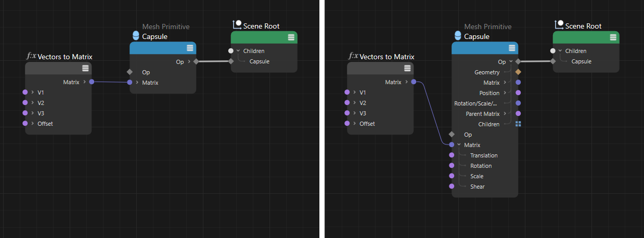Open the Scene Root node menu in right graph
The width and height of the screenshot is (644, 238).
pyautogui.click(x=613, y=37)
